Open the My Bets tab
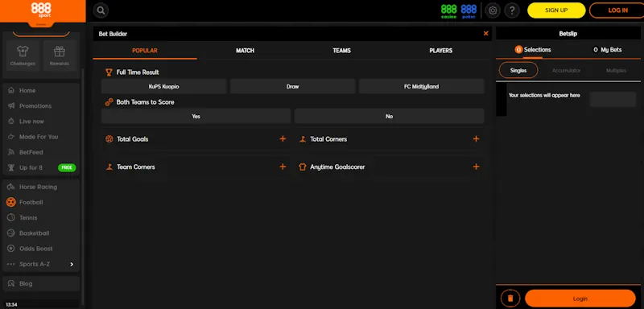Viewport: 644px width, 309px height. pyautogui.click(x=608, y=50)
